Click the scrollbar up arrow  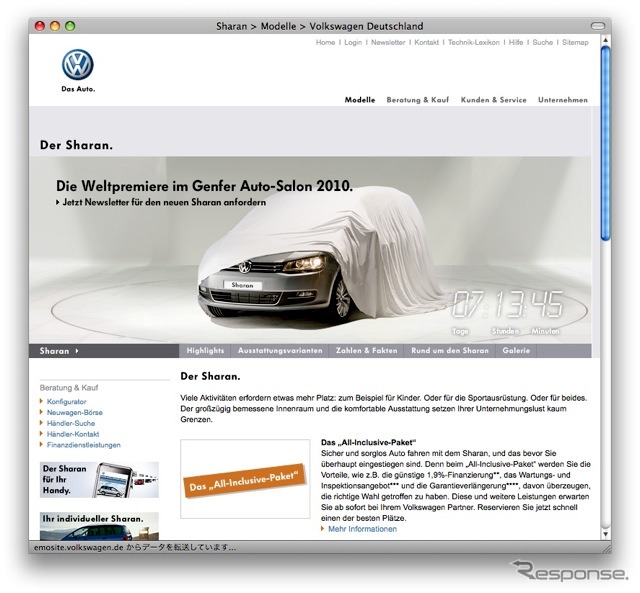tap(606, 40)
